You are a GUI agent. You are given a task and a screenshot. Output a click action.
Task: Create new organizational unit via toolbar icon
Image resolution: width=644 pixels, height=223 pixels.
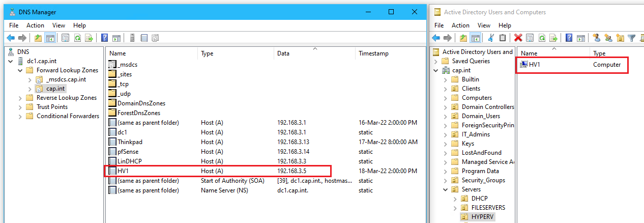coord(620,38)
